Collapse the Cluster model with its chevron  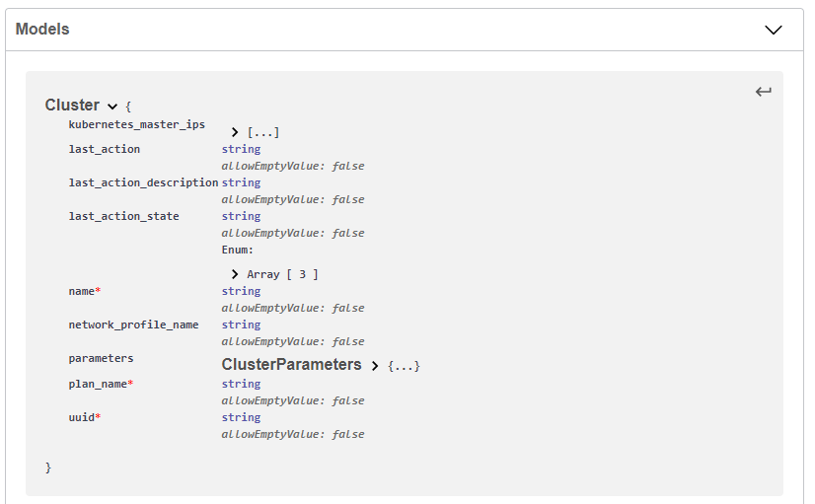(x=112, y=107)
